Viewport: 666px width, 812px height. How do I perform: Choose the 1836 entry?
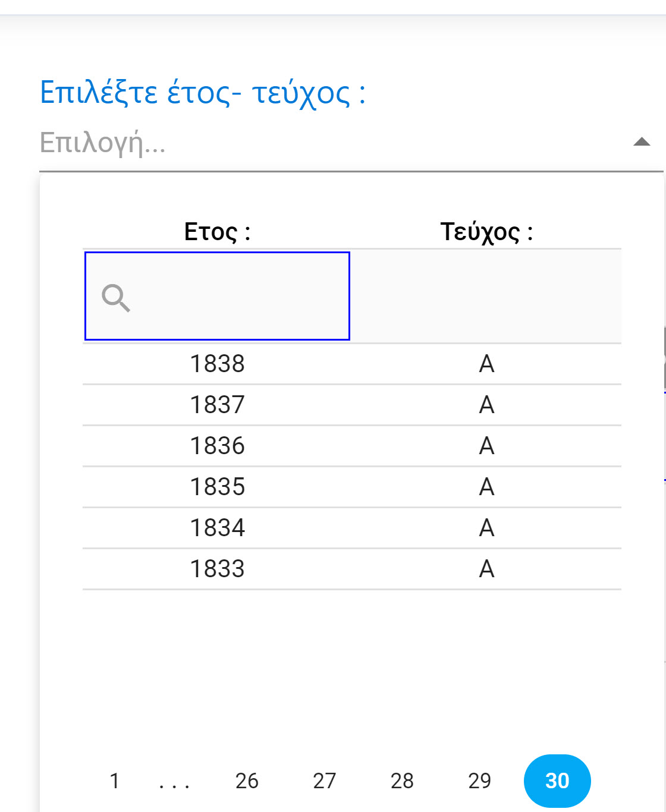[217, 446]
